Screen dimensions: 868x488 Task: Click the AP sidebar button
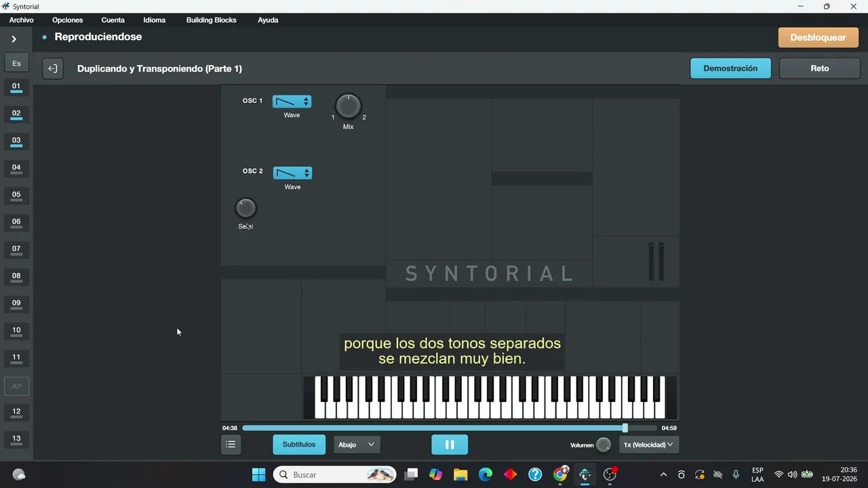point(17,386)
